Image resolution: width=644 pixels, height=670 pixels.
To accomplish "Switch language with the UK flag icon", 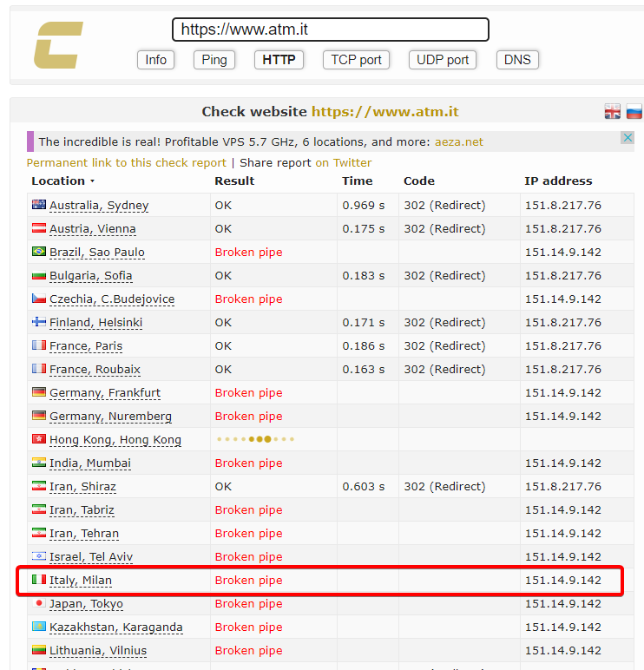I will coord(613,111).
